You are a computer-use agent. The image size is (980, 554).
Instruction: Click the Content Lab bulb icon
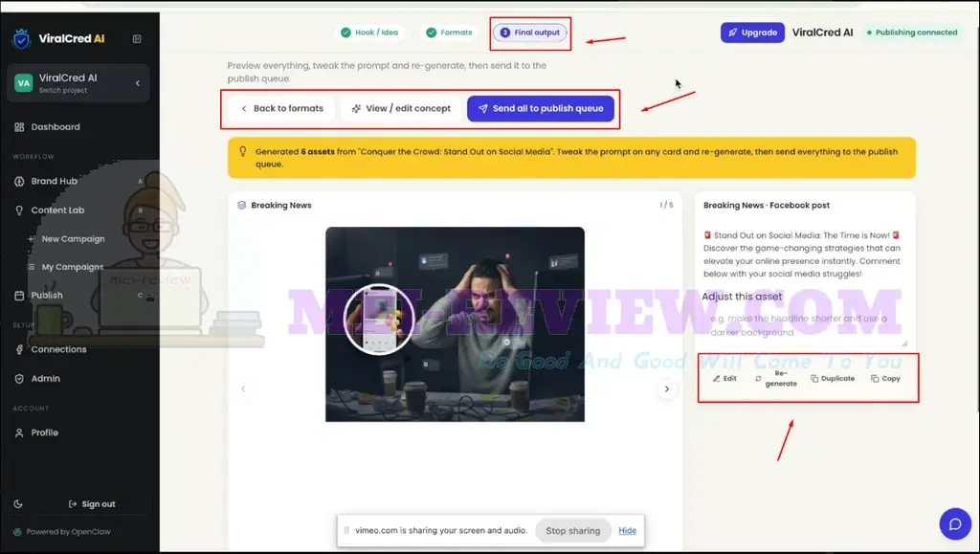19,211
